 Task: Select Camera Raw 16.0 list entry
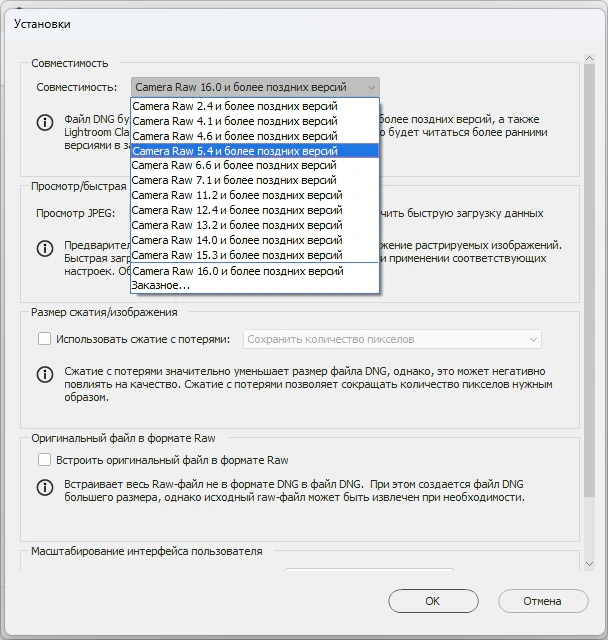click(x=255, y=271)
